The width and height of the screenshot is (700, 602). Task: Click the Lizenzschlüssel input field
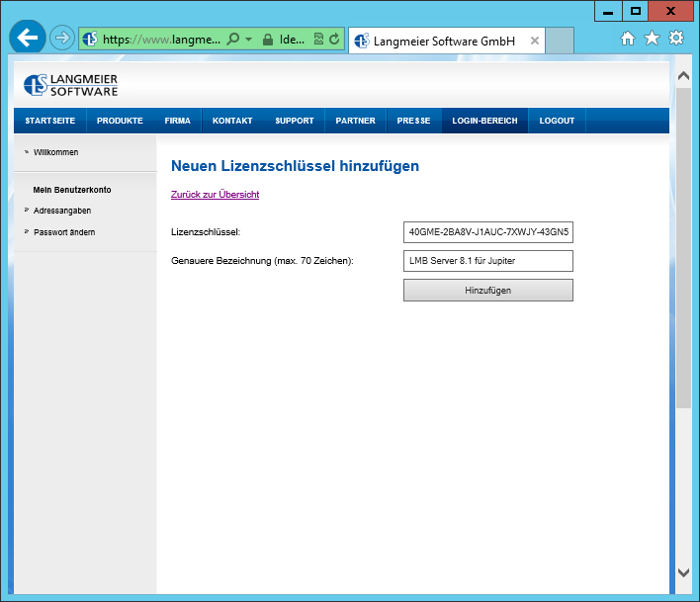(x=488, y=232)
